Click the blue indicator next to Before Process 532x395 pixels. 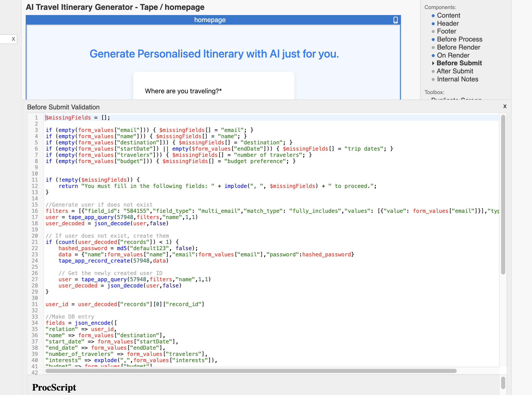433,39
